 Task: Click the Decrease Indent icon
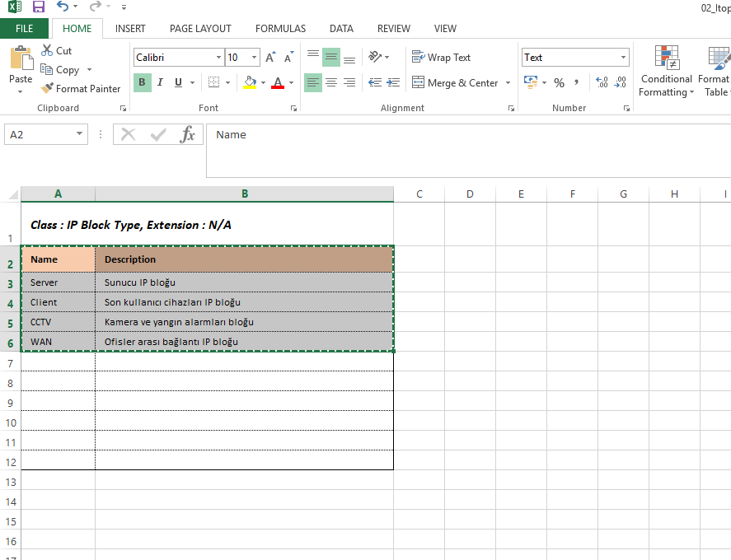375,82
